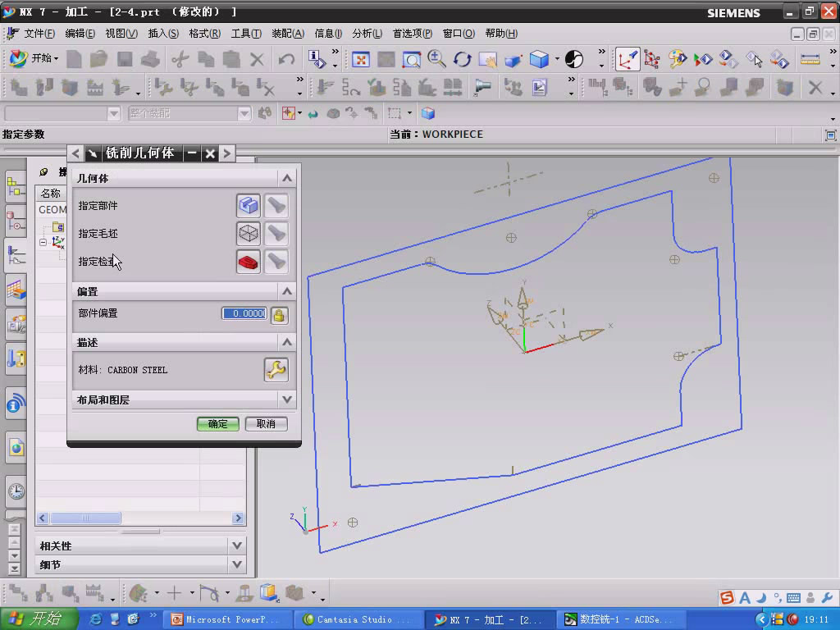Expand the 布局和图层 section
The width and height of the screenshot is (840, 630).
[x=286, y=399]
